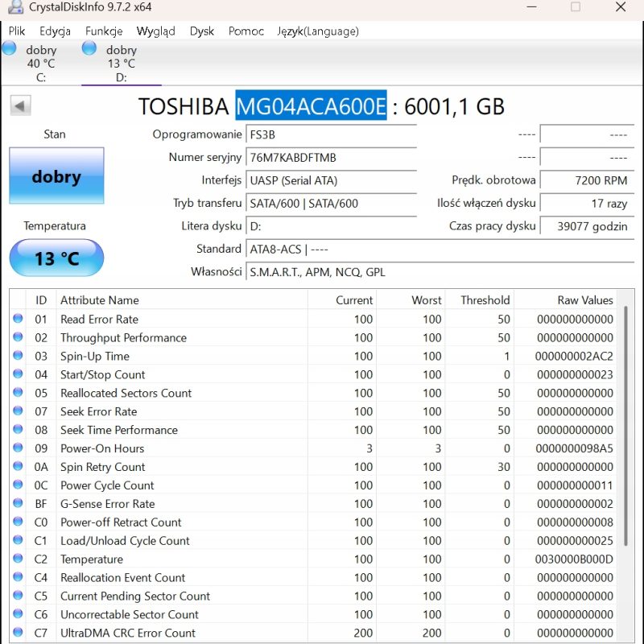
Task: Open the Funkcje menu
Action: click(104, 31)
